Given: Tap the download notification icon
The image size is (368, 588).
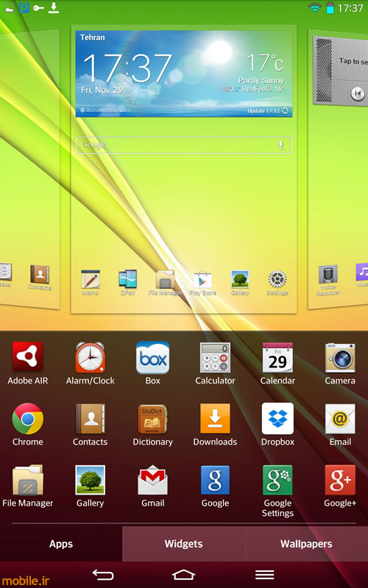Looking at the screenshot, I should coord(54,7).
